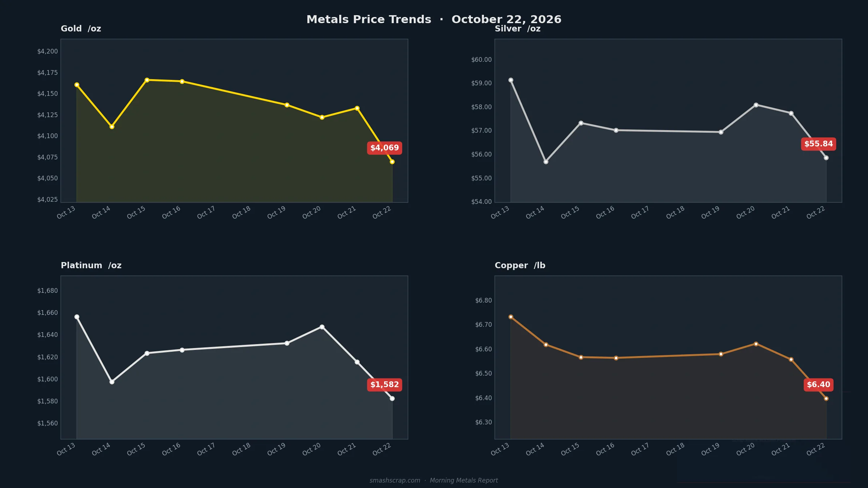868x488 pixels.
Task: Open the smashscrap.com footer link
Action: click(x=395, y=480)
